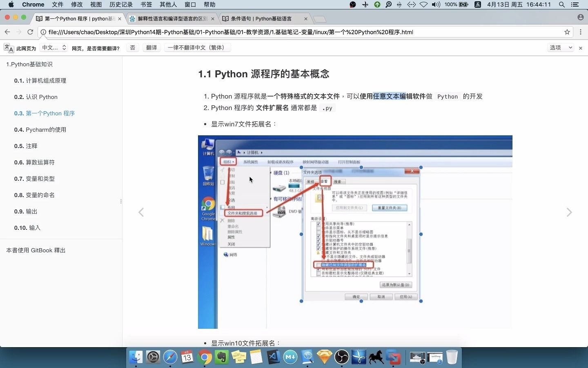Click Chrome's back navigation arrow
The width and height of the screenshot is (588, 368).
coord(7,32)
